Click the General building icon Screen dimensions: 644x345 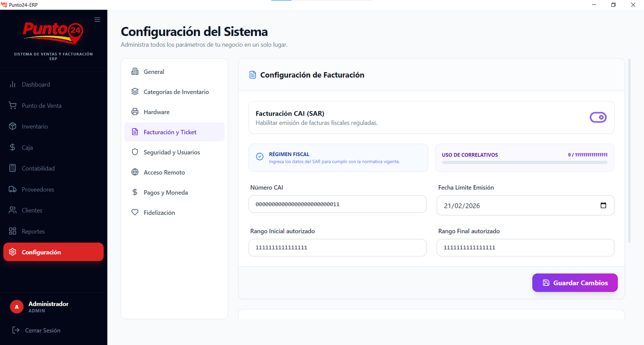[135, 72]
